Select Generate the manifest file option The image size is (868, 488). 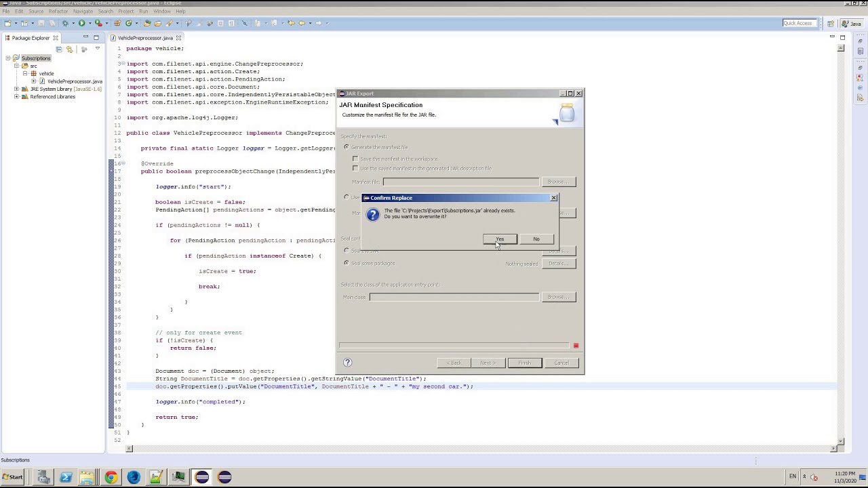click(347, 147)
